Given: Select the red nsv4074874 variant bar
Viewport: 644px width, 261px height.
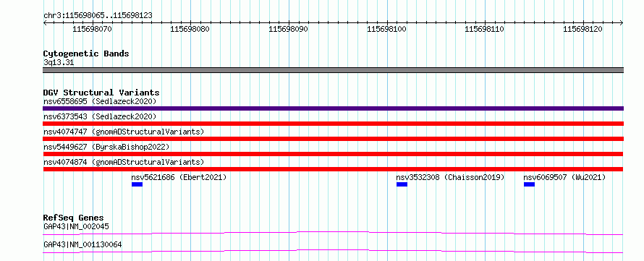Looking at the screenshot, I should 333,169.
